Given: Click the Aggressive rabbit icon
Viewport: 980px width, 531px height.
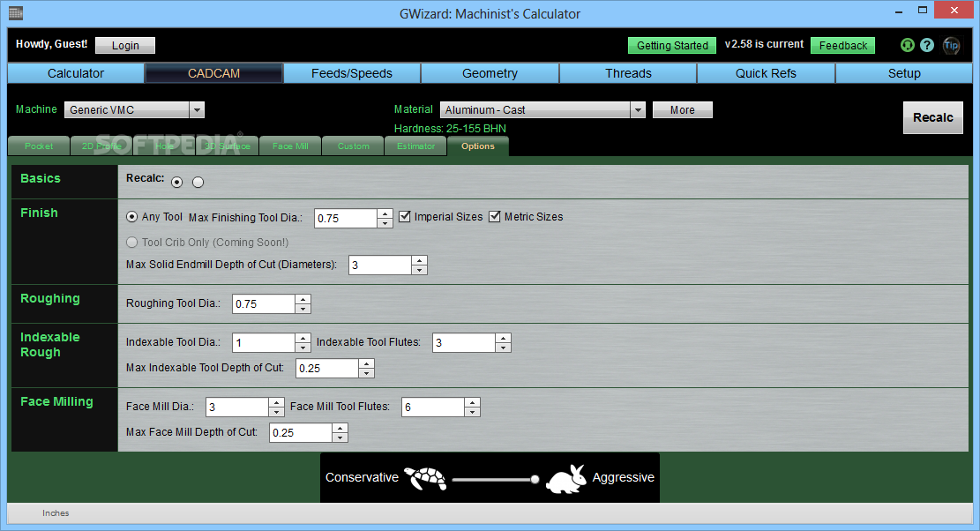Looking at the screenshot, I should point(566,479).
